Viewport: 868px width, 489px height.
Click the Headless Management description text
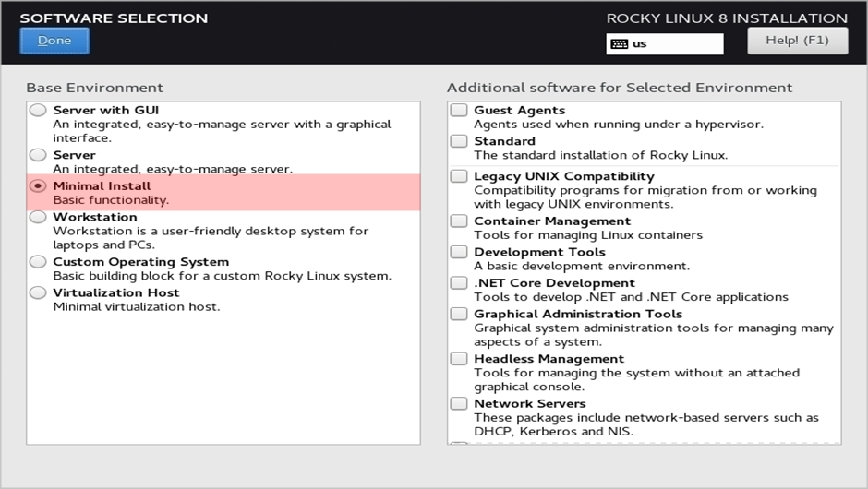click(636, 380)
